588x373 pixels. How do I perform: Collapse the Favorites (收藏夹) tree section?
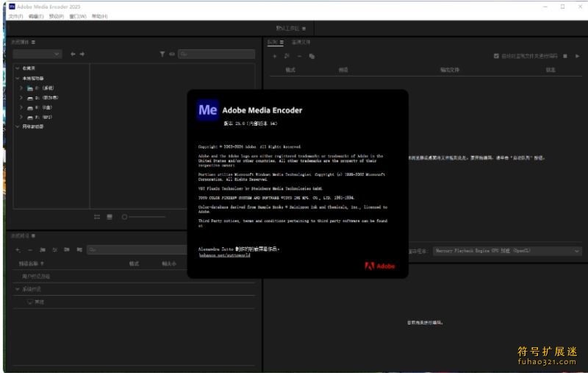(17, 68)
